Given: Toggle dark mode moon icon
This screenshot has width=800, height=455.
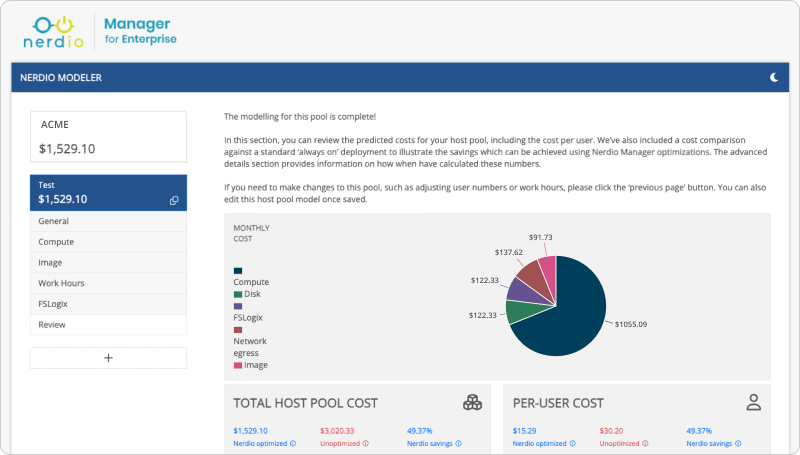Looking at the screenshot, I should pos(774,78).
